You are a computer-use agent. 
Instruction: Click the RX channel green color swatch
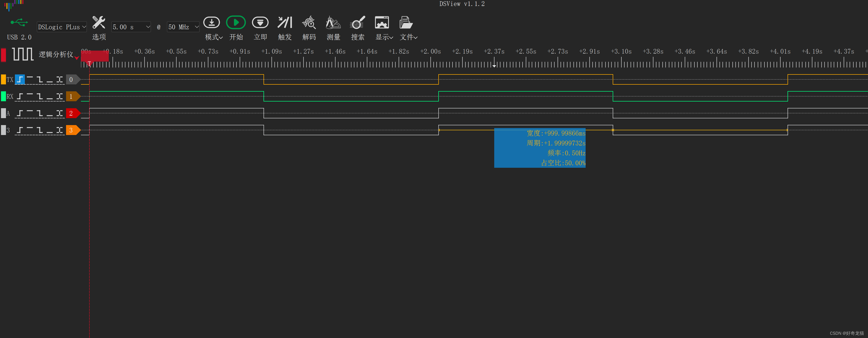tap(3, 96)
